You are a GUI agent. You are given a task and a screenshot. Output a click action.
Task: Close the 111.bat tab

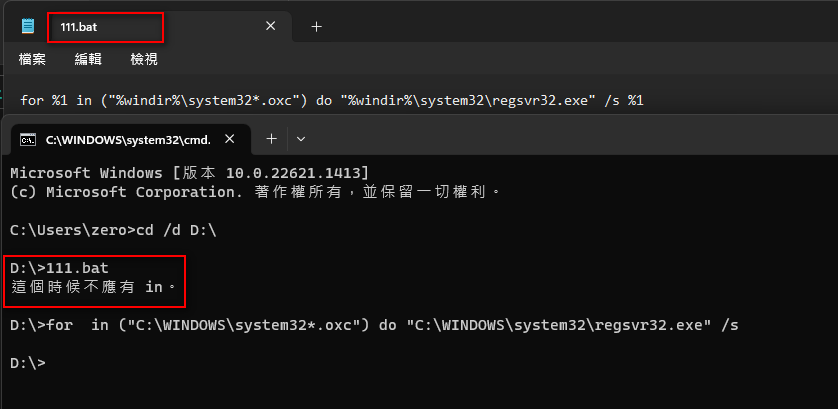[271, 26]
